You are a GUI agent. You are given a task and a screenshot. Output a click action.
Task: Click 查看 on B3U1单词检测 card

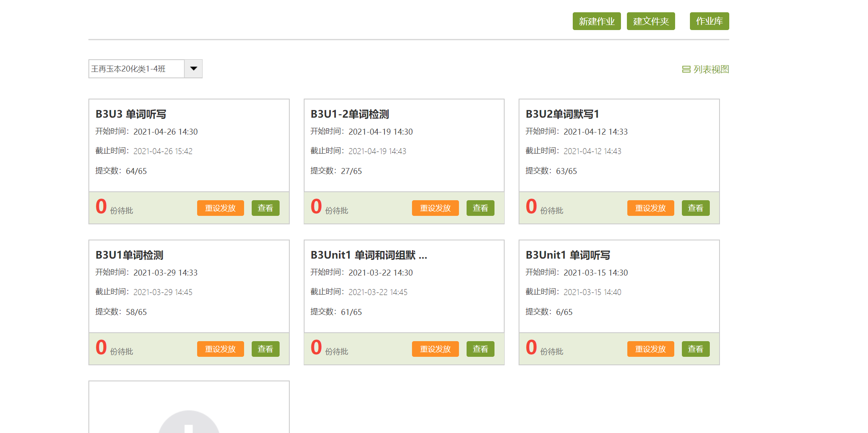(265, 349)
